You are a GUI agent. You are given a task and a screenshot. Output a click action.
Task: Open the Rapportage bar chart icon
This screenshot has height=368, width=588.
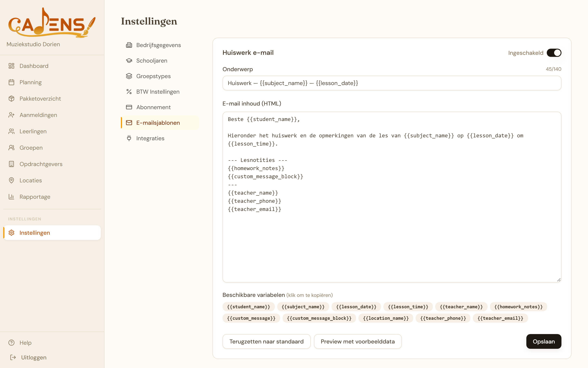[11, 197]
